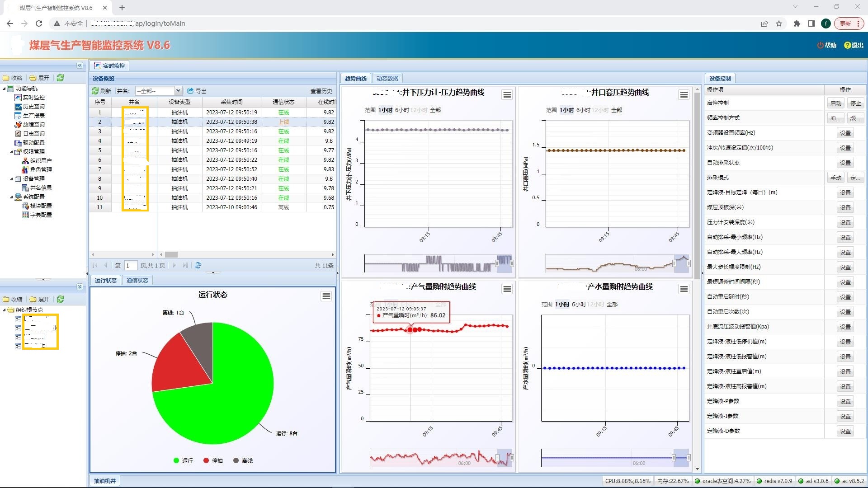Image resolution: width=868 pixels, height=488 pixels.
Task: Open the 井名 dropdown combo box
Action: click(x=178, y=91)
